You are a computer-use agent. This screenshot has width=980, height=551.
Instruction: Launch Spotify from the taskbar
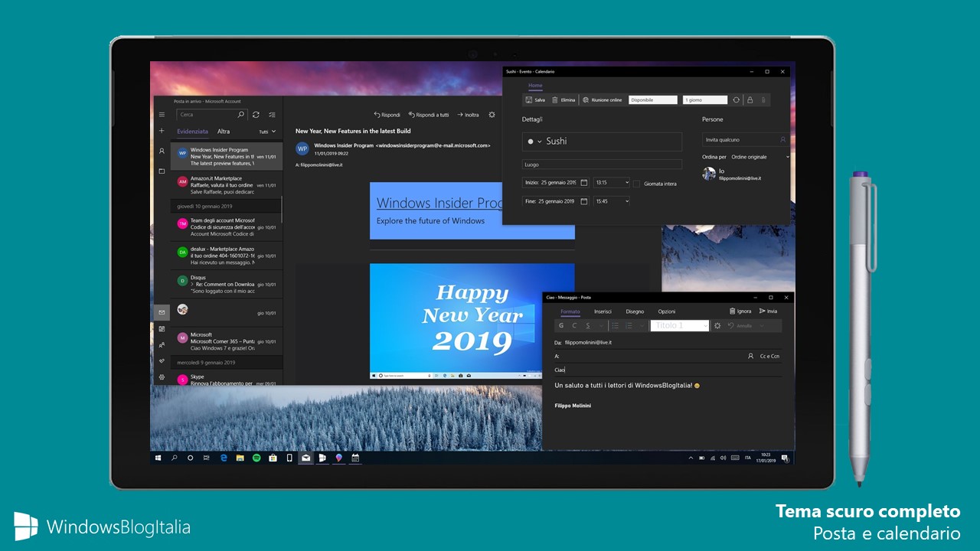click(x=256, y=458)
